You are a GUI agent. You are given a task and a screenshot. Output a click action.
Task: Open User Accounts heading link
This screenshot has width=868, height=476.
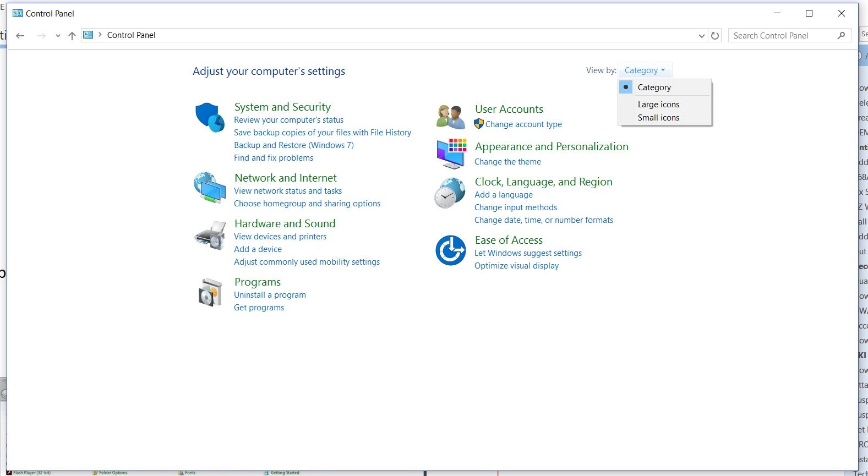point(509,109)
